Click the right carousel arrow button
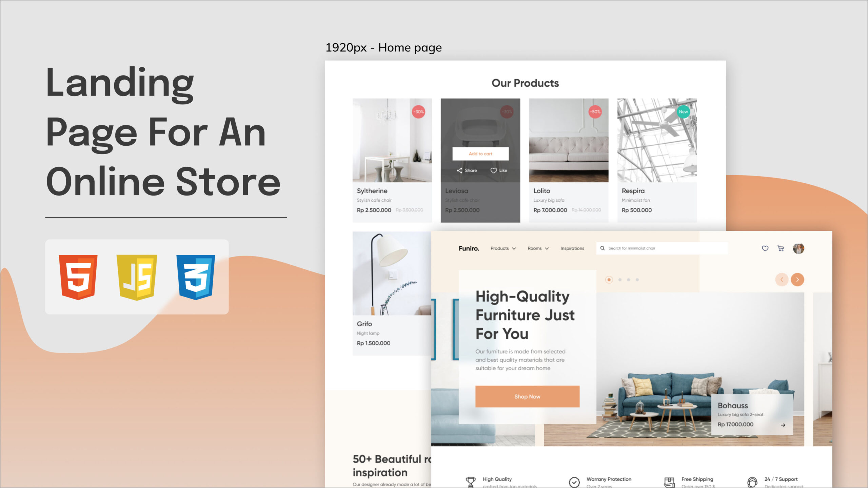 798,280
